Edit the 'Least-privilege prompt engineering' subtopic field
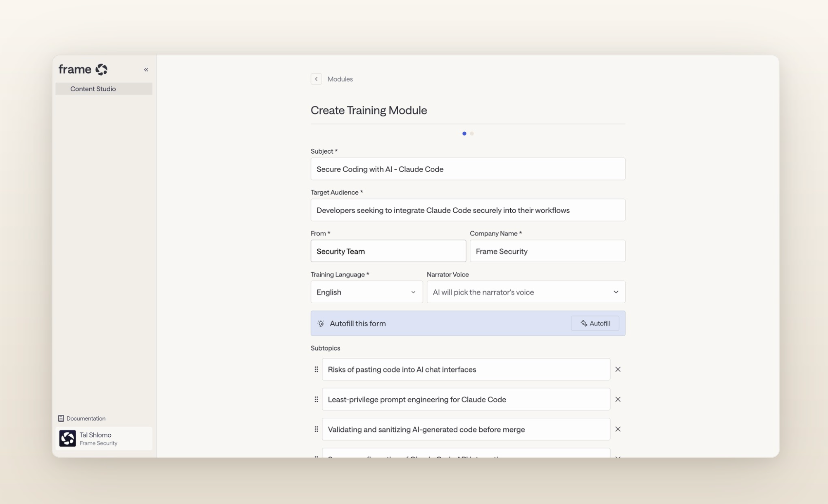 tap(466, 399)
